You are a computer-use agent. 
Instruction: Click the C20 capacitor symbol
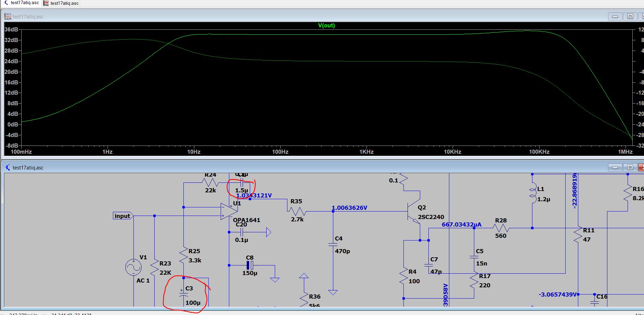click(242, 232)
